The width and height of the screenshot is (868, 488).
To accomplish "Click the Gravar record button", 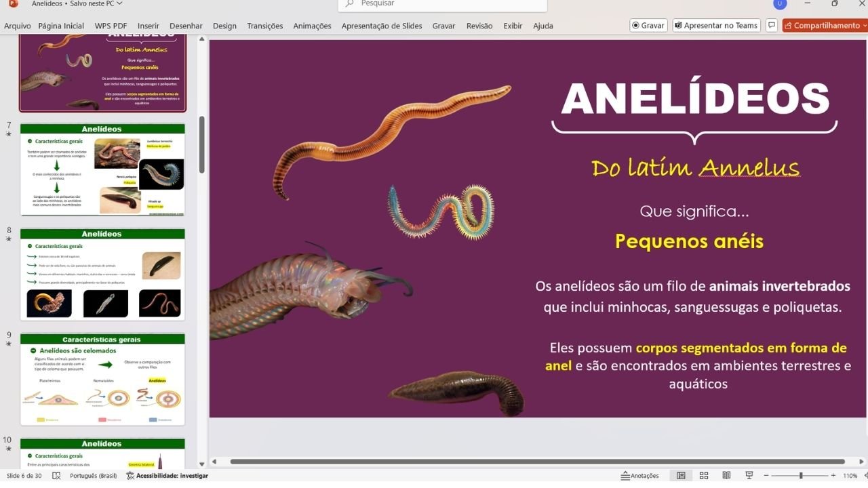I will click(648, 25).
